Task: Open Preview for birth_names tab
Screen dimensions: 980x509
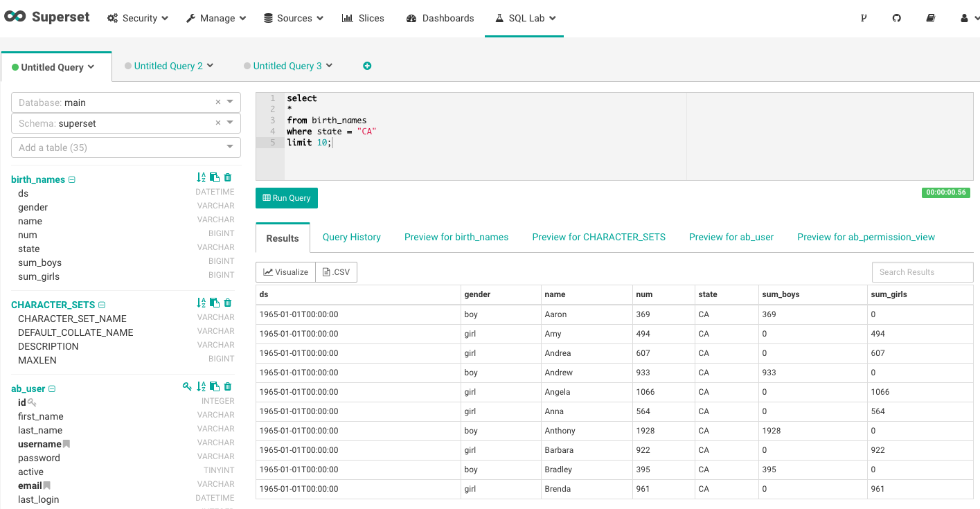Action: tap(456, 237)
